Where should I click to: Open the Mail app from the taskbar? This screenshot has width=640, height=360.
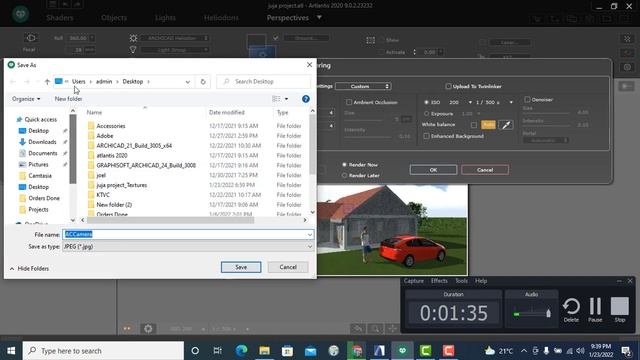click(x=311, y=351)
